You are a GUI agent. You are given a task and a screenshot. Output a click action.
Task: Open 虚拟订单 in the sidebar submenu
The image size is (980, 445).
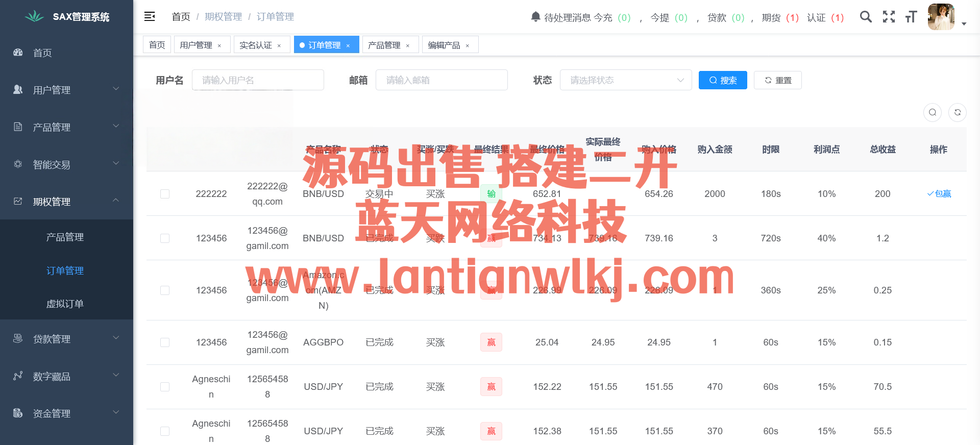click(x=65, y=304)
